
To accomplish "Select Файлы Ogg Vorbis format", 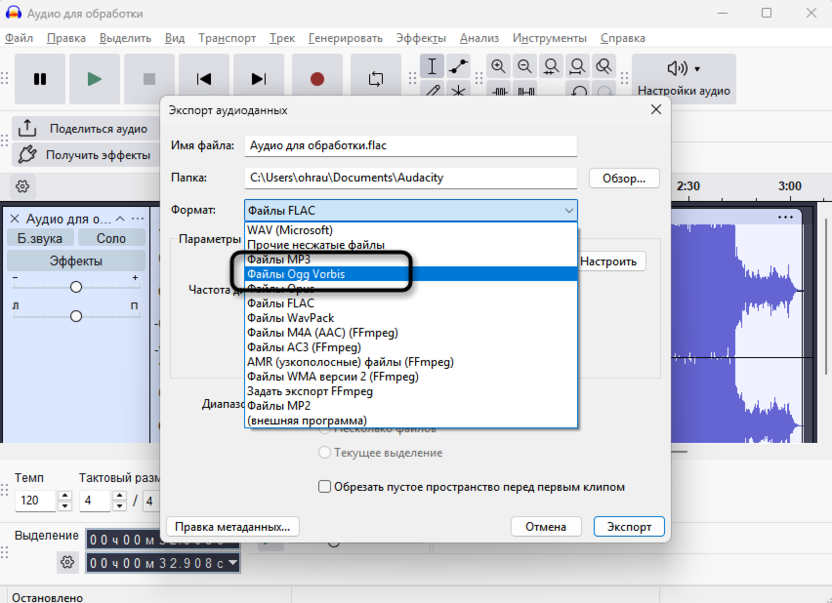I will tap(411, 274).
